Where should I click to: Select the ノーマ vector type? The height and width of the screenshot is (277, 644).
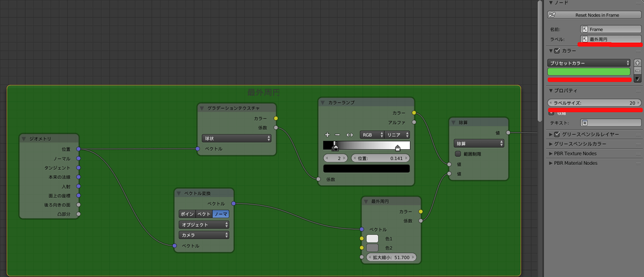tap(221, 214)
